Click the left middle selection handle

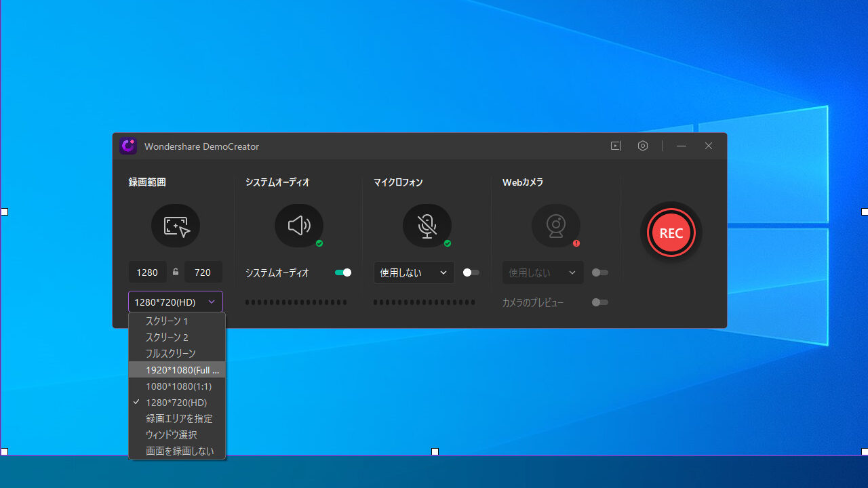[4, 212]
